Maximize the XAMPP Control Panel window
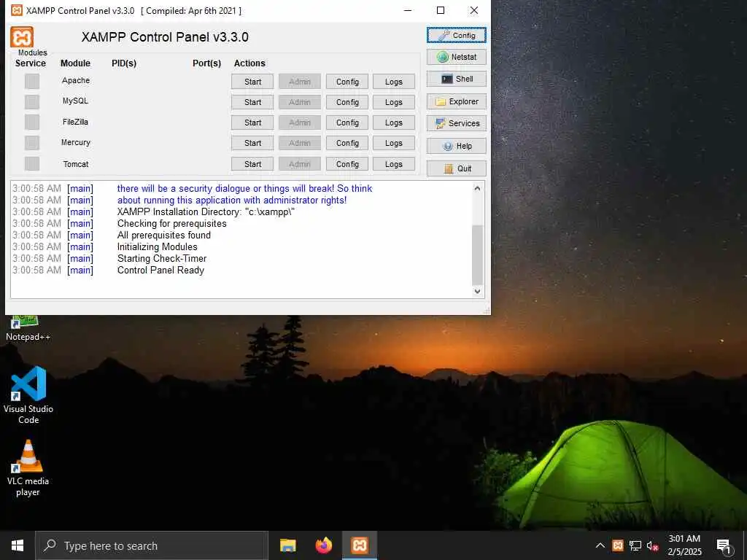The width and height of the screenshot is (747, 560). pos(441,10)
